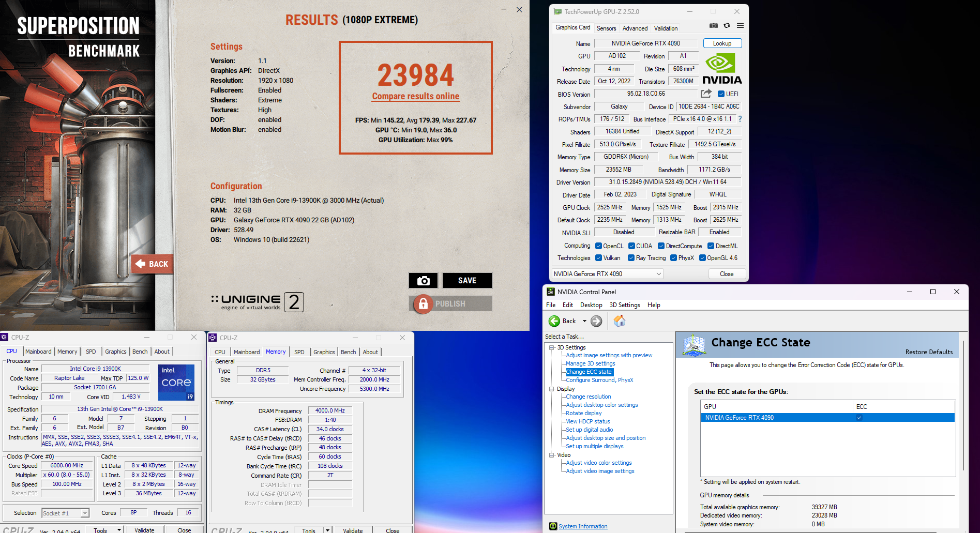Click the green Back arrow in NVIDIA Control Panel

[x=554, y=321]
